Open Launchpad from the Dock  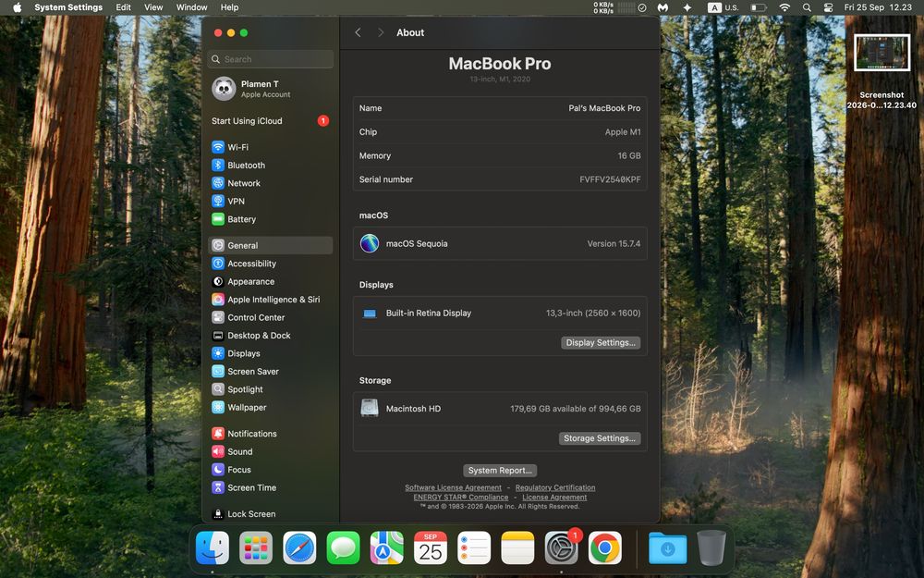[x=256, y=547]
